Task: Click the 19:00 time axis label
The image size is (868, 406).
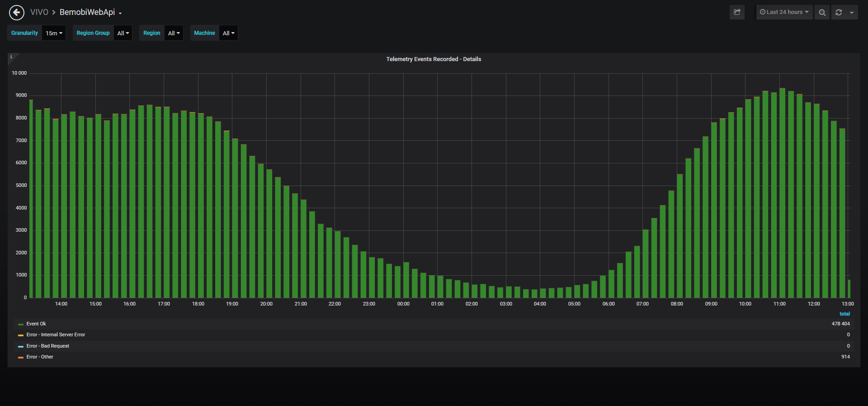Action: (x=232, y=304)
